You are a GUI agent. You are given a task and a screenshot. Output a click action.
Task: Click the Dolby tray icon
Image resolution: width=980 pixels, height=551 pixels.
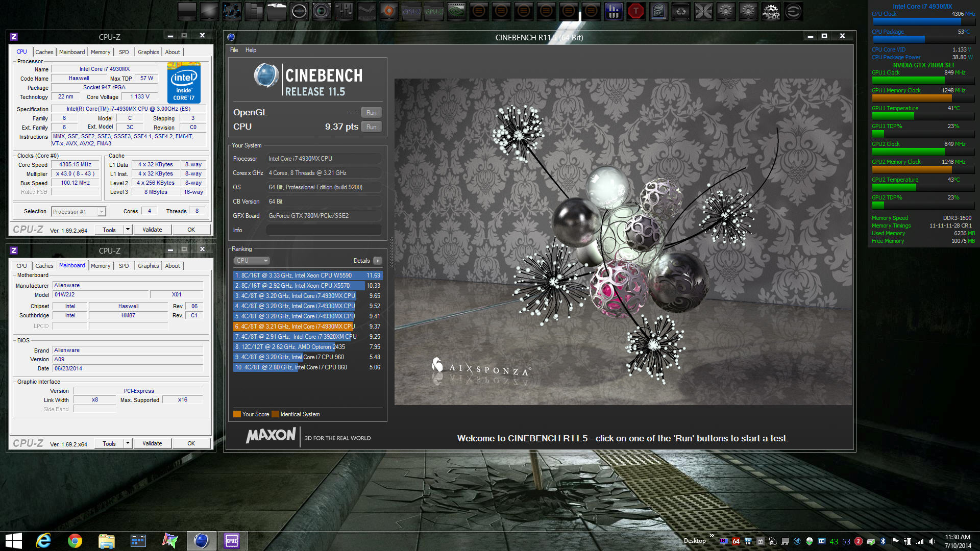[x=822, y=541]
